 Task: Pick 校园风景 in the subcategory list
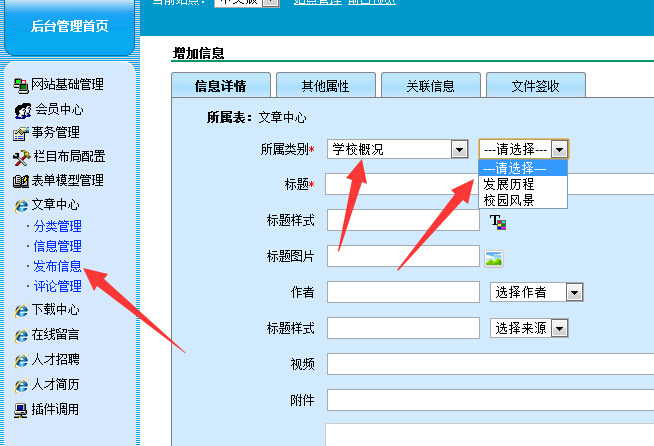(x=508, y=200)
